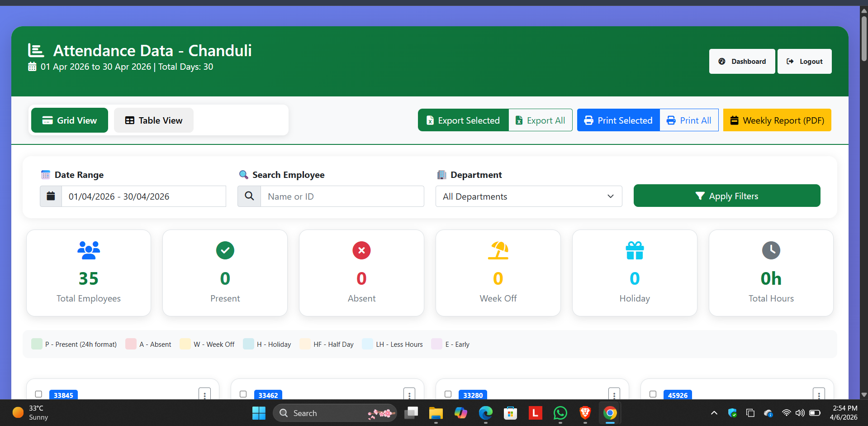Screen dimensions: 868x426
Task: Click the Total Hours clock icon
Action: tap(771, 250)
